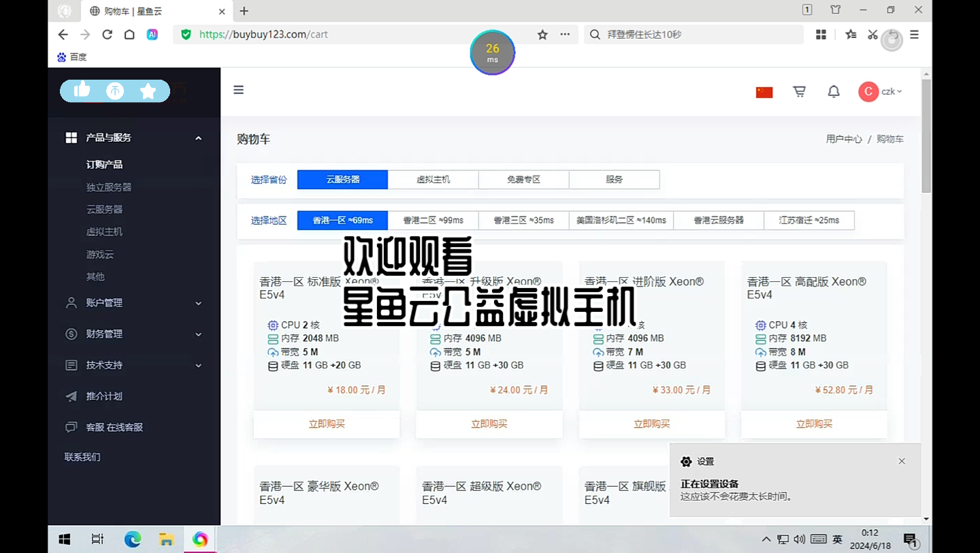Screen dimensions: 980x553
Task: Click the page vertical scrollbar
Action: pyautogui.click(x=926, y=136)
